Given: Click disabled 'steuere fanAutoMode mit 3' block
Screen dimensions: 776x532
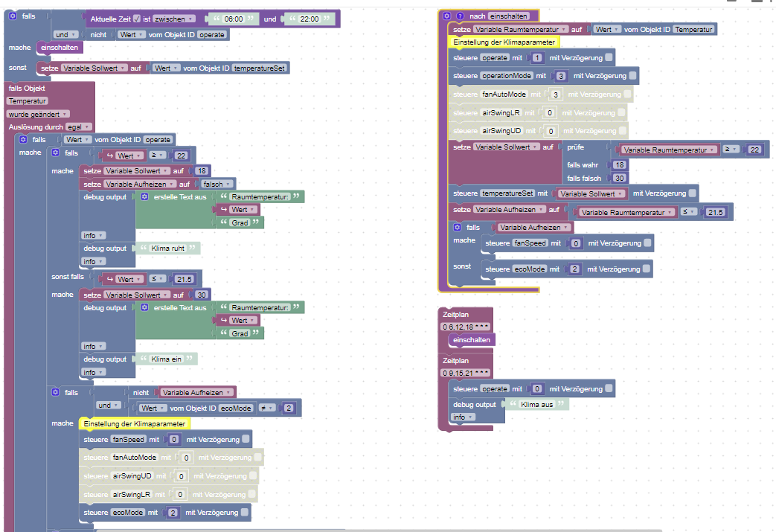Looking at the screenshot, I should 540,94.
